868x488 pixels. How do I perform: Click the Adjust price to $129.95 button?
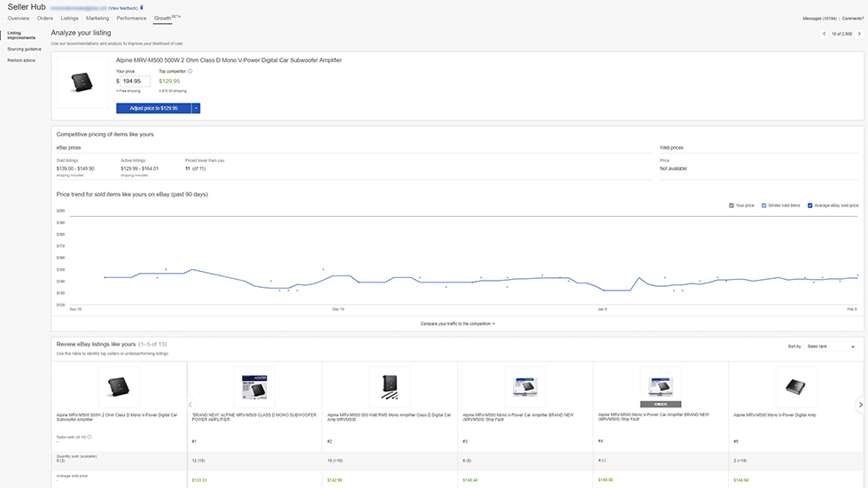coord(154,108)
